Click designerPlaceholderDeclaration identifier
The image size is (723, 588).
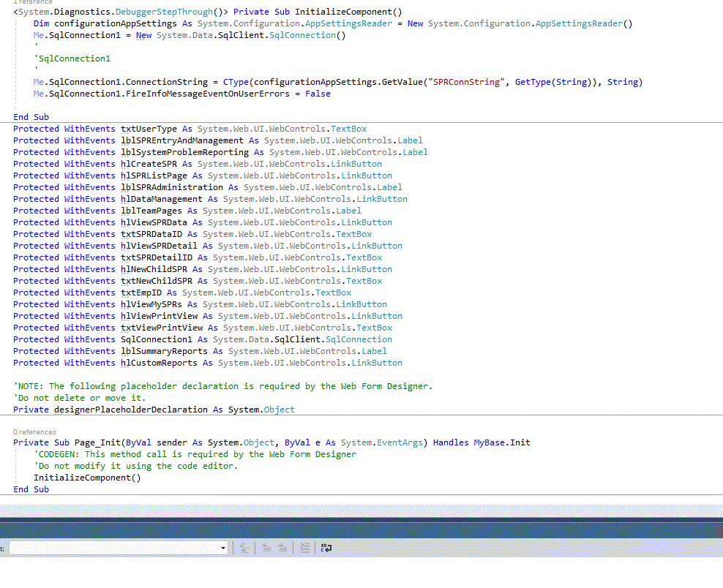(130, 410)
